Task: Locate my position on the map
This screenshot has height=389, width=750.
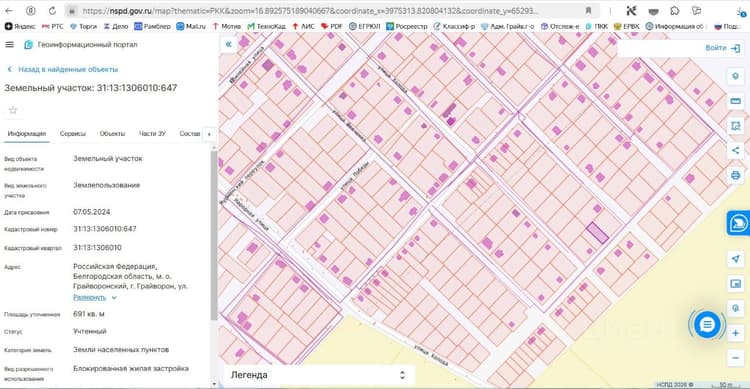Action: click(x=736, y=259)
